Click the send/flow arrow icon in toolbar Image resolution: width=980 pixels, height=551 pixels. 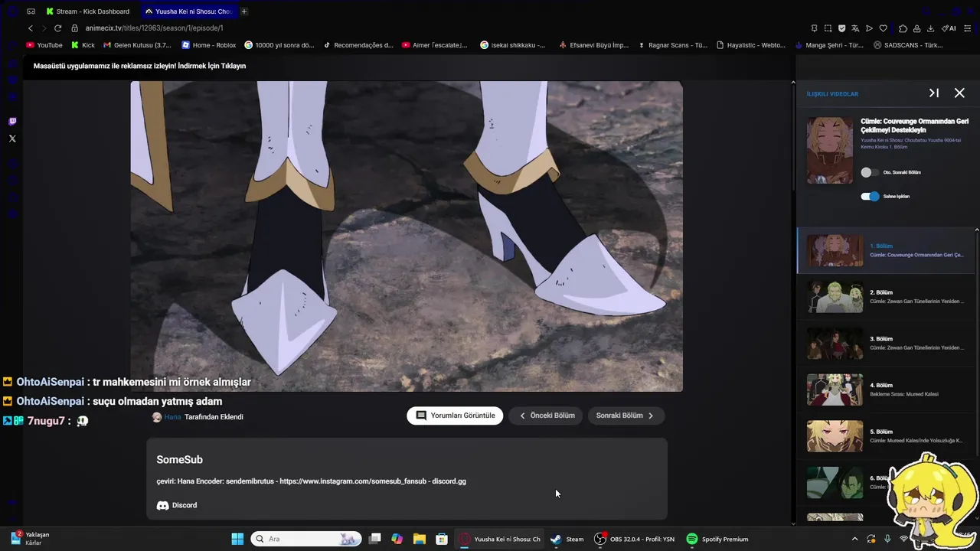tap(869, 28)
